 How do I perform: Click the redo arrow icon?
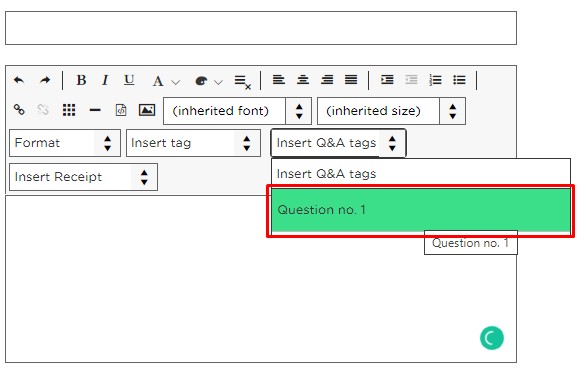point(45,80)
